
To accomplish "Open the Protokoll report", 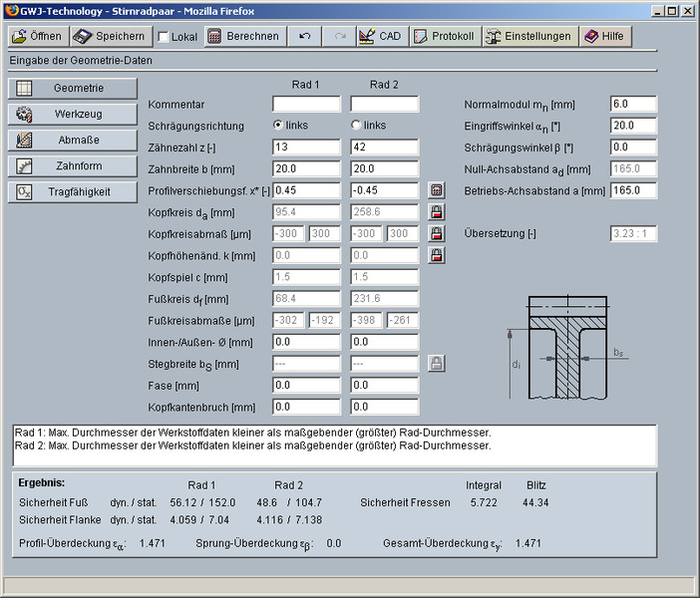I will (x=445, y=36).
